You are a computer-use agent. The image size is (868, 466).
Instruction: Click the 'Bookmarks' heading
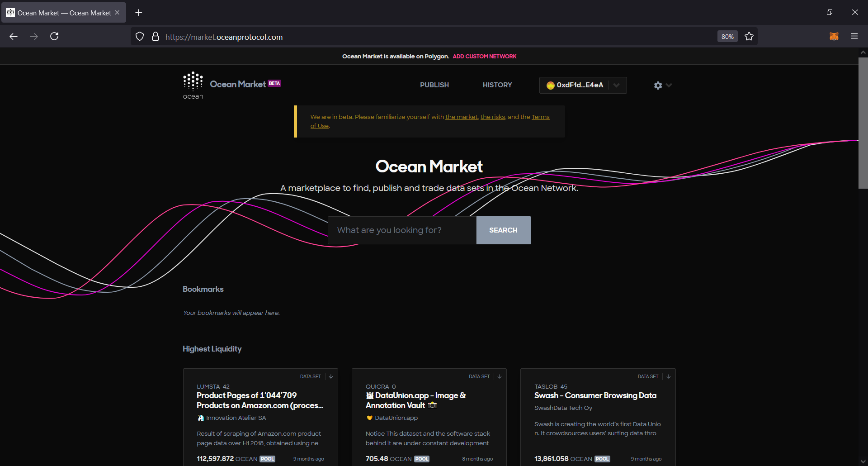[203, 289]
